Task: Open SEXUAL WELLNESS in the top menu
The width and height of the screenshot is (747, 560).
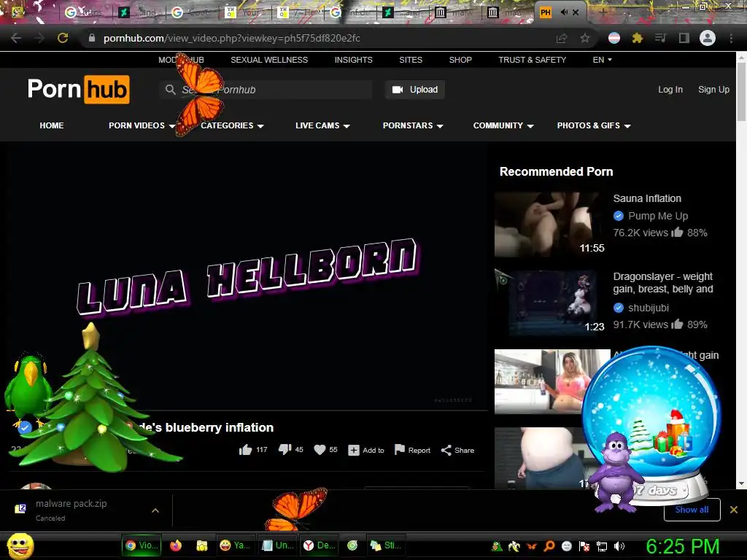Action: coord(269,60)
